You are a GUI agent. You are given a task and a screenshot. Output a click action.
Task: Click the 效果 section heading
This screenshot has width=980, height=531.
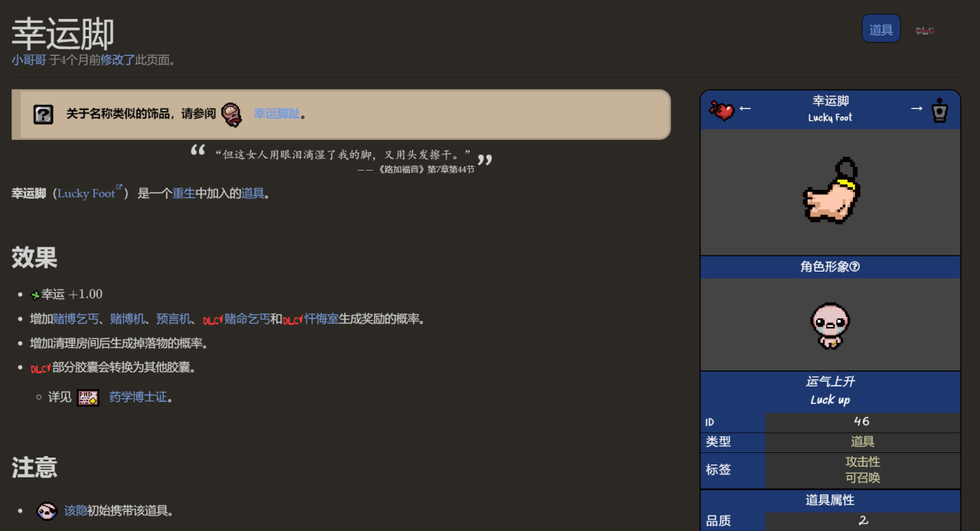(34, 257)
